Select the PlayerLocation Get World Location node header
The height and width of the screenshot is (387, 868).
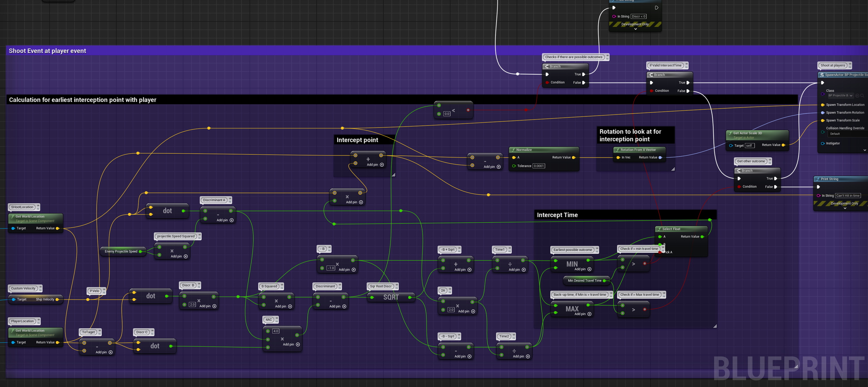[x=35, y=332]
